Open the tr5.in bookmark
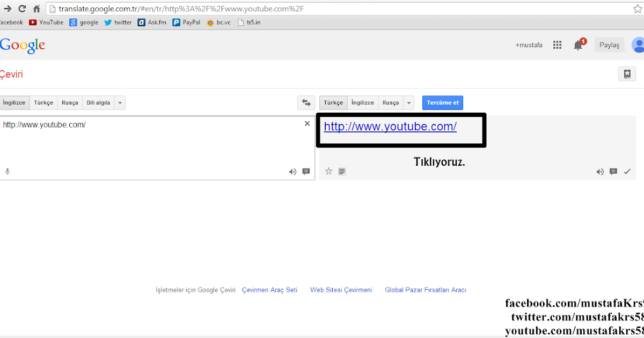 point(249,23)
